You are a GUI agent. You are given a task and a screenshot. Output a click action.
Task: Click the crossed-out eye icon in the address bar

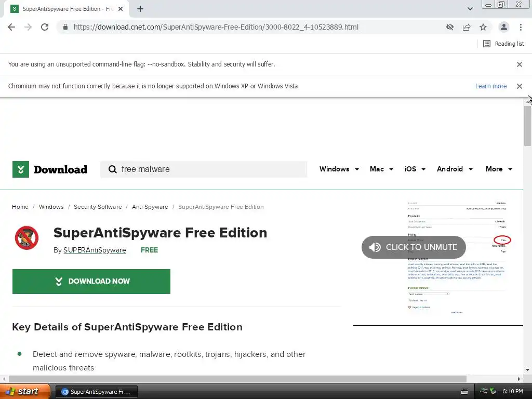coord(450,27)
